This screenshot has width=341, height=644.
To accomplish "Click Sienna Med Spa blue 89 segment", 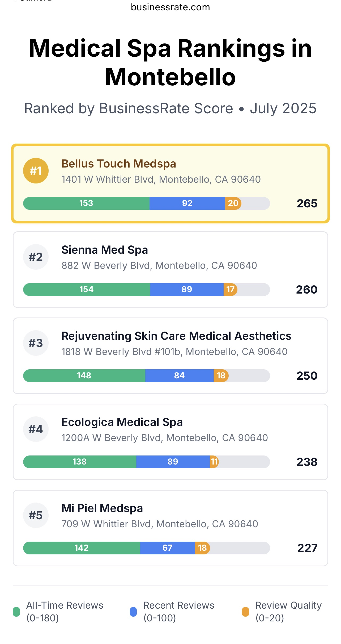I will pos(187,290).
